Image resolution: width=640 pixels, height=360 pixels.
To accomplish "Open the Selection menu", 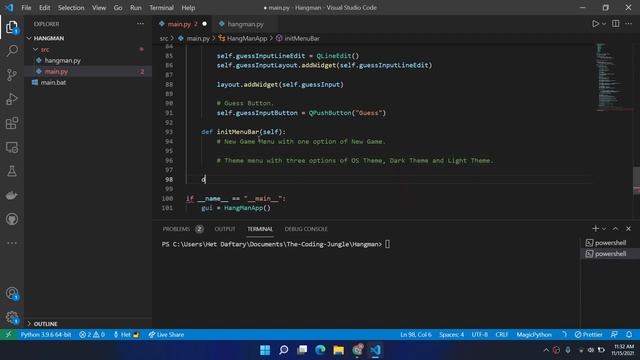I will (71, 8).
